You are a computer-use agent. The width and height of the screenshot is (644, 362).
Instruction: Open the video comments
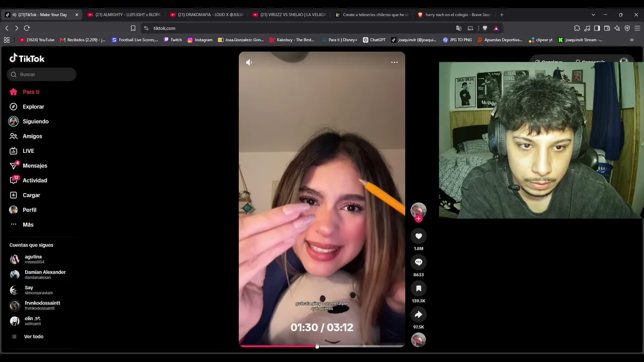pyautogui.click(x=419, y=262)
